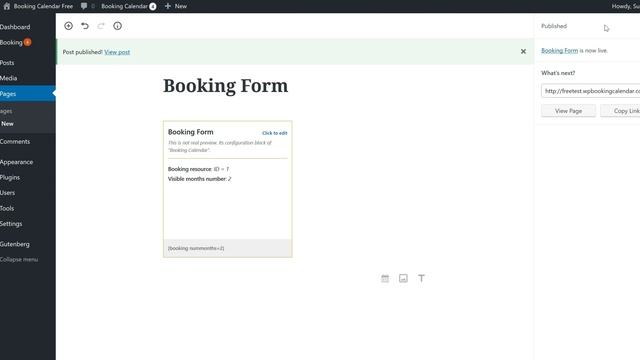Viewport: 640px width, 360px height.
Task: Open the Tools menu
Action: pyautogui.click(x=7, y=208)
